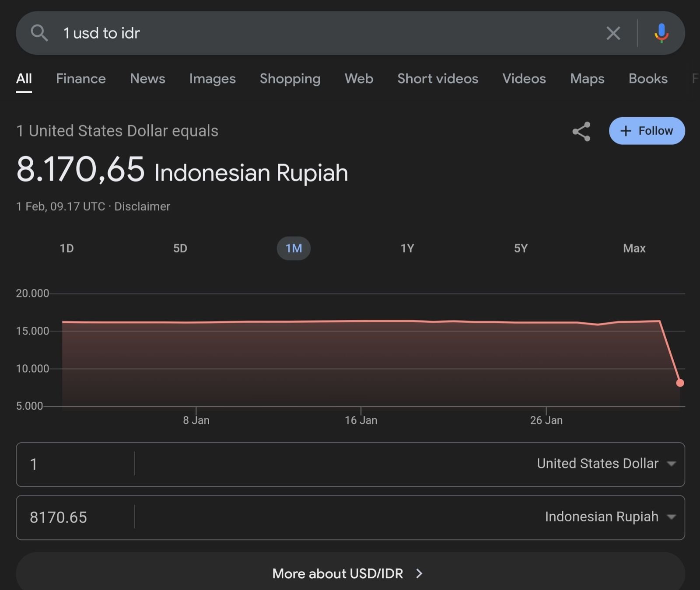Go to the Images tab
This screenshot has width=700, height=590.
click(x=212, y=79)
